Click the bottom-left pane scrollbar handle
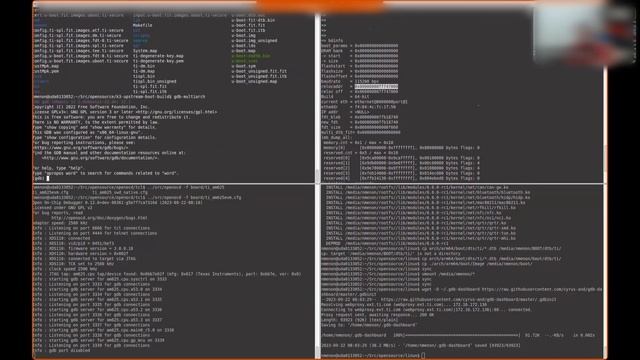The height and width of the screenshot is (360, 640). tap(317, 352)
